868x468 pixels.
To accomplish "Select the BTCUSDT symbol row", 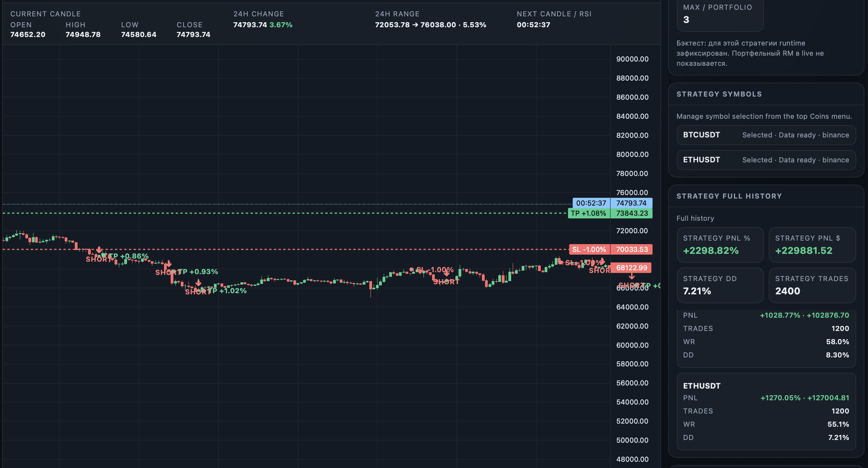I will pos(766,135).
